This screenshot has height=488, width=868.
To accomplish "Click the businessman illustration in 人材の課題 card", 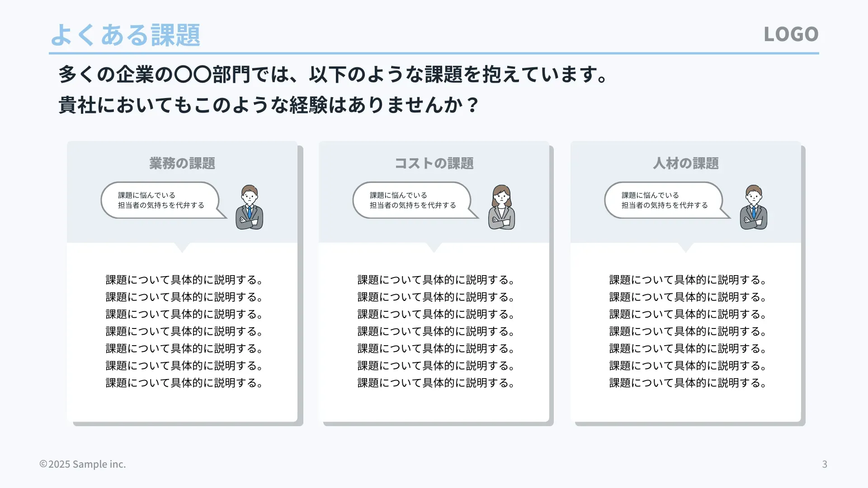I will pos(753,207).
